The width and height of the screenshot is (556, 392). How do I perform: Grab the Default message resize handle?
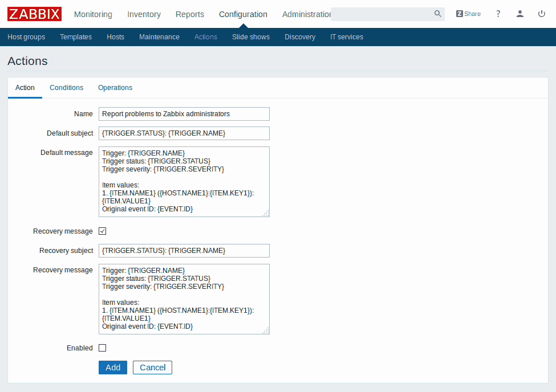tap(266, 213)
